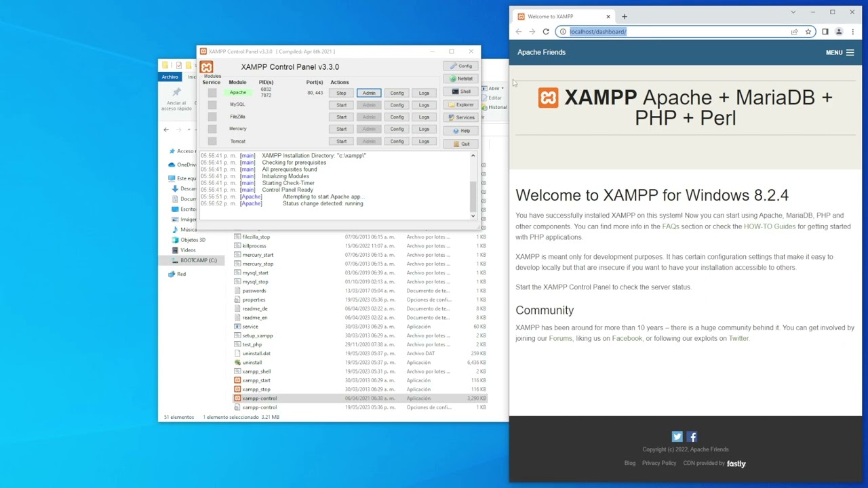Open the FAQs link on the webpage

click(x=670, y=226)
